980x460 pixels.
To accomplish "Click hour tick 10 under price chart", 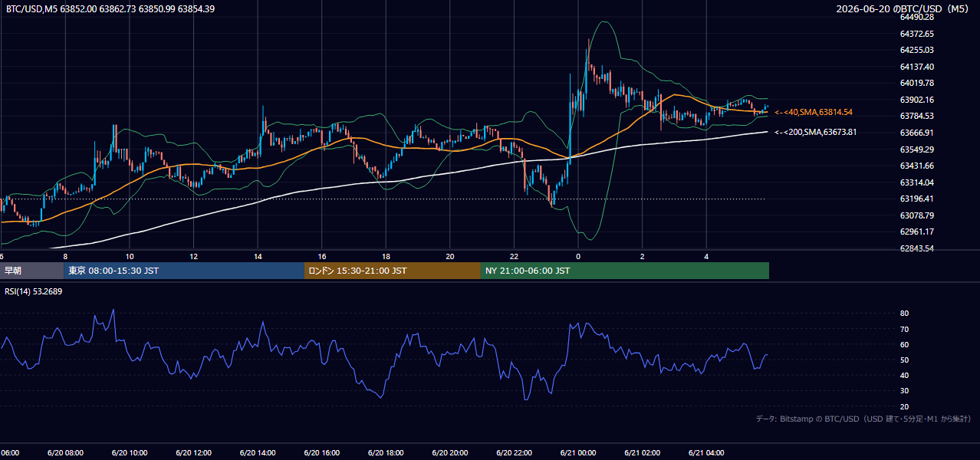I will click(130, 257).
